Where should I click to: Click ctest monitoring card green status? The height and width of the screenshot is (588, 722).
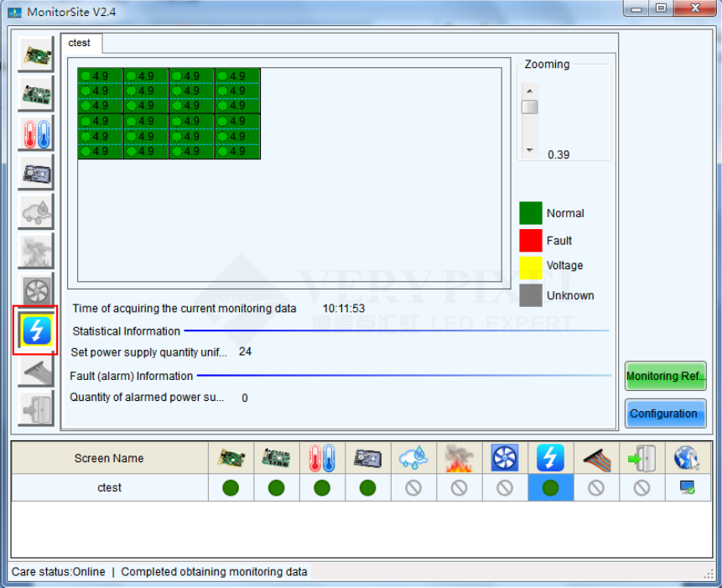click(367, 488)
